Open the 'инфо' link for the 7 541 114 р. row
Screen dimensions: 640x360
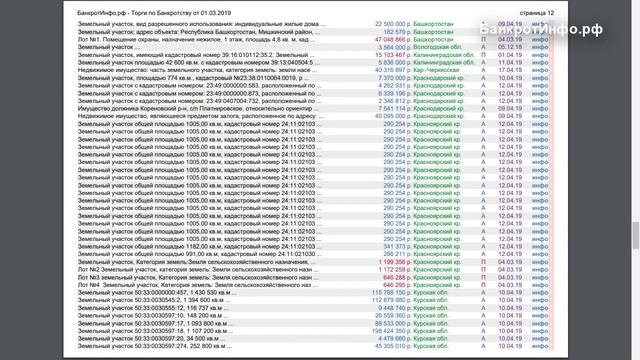point(540,109)
